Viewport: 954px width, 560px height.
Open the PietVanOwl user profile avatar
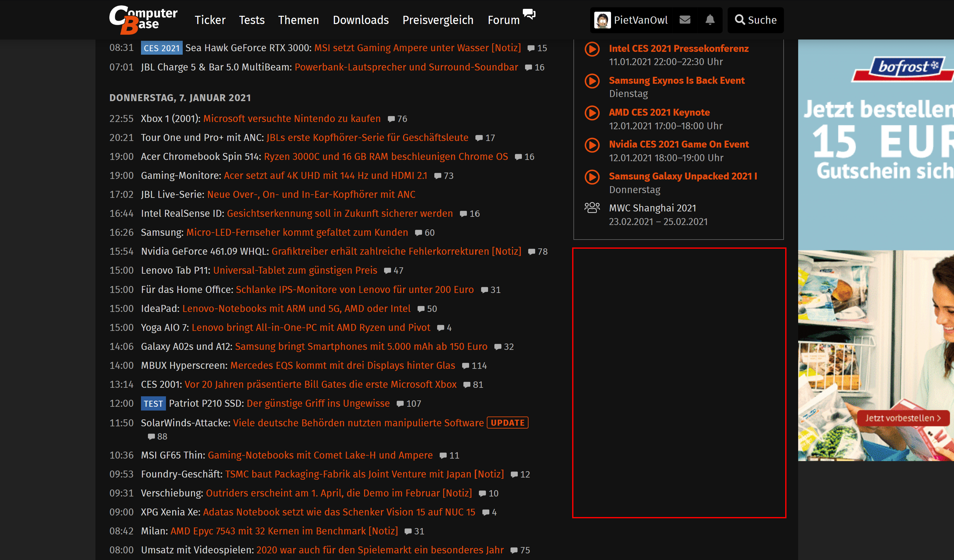(x=602, y=20)
